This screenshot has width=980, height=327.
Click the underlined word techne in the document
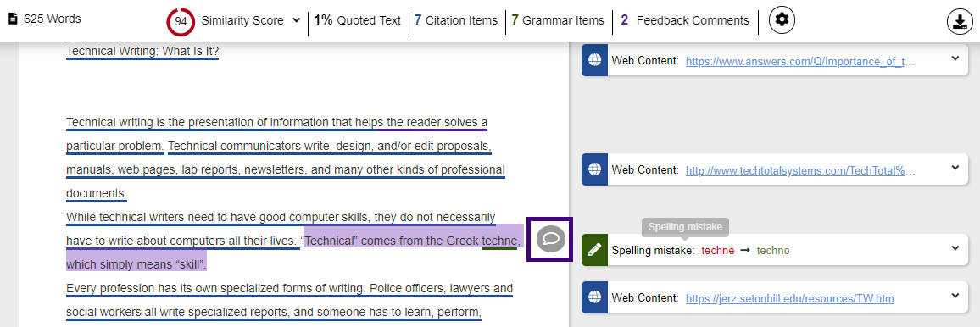(499, 241)
